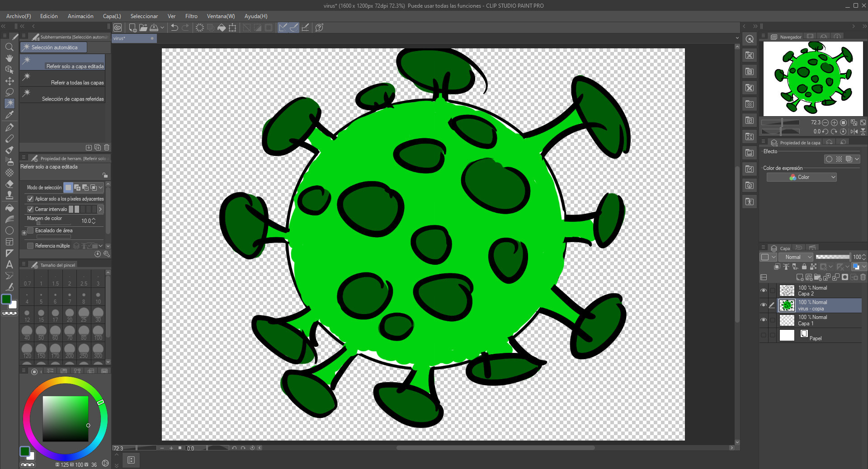
Task: Choose the 'Referir solo a capa editada' sub tool
Action: pos(62,62)
